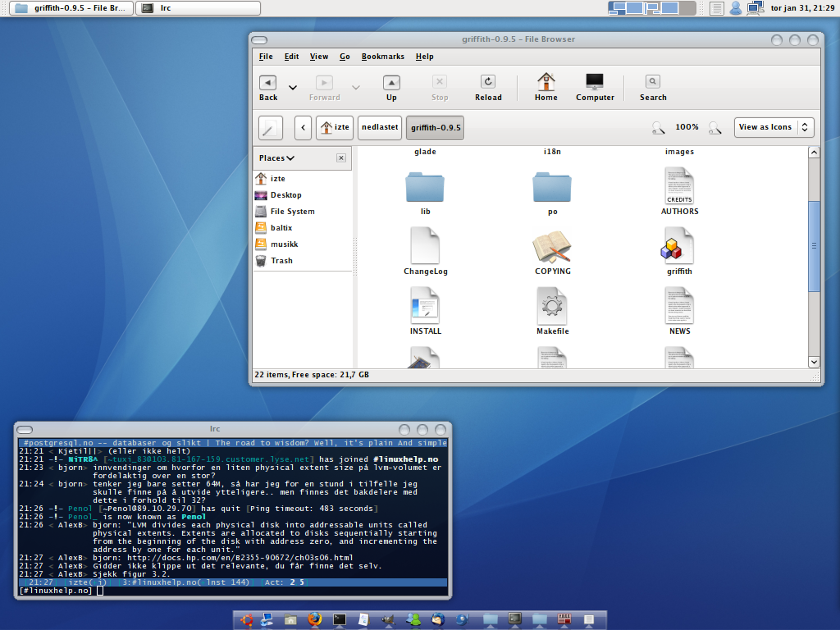Screen dimensions: 840x630
Task: Click the scrollbar down arrow
Action: 814,362
